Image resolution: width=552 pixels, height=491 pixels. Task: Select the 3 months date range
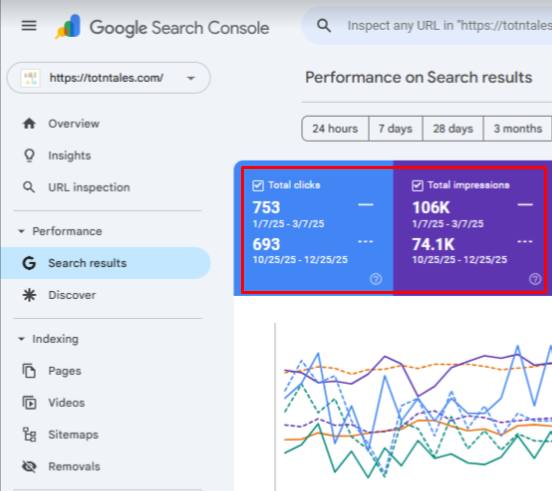[518, 129]
